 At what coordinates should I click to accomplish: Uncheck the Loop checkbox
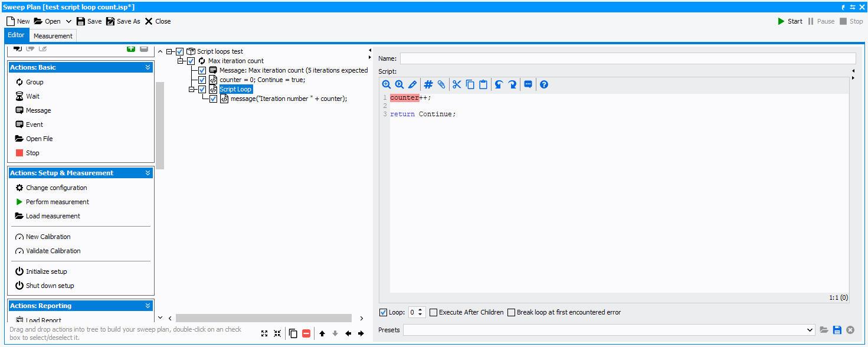pyautogui.click(x=383, y=312)
